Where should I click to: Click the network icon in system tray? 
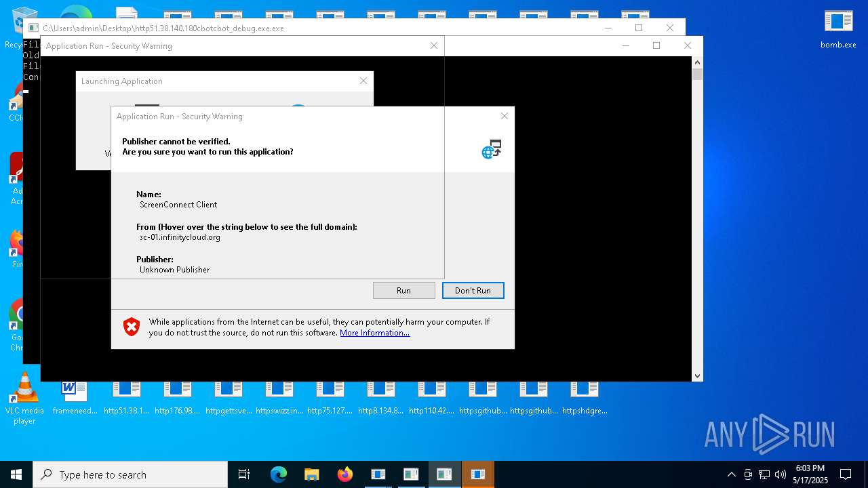pyautogui.click(x=764, y=474)
